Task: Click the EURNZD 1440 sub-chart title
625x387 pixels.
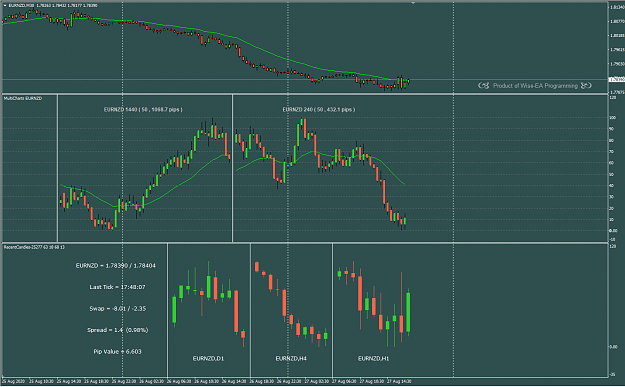Action: tap(143, 109)
